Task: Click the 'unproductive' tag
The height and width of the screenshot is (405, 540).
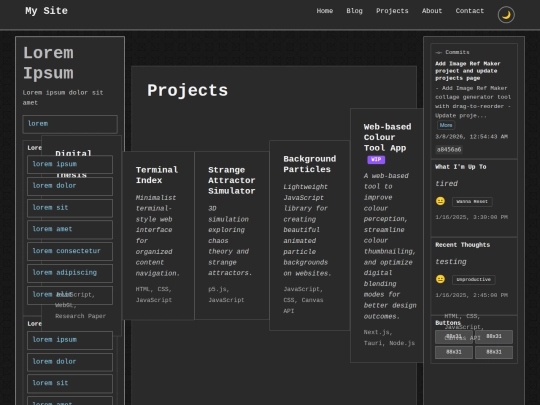Action: coord(473,279)
